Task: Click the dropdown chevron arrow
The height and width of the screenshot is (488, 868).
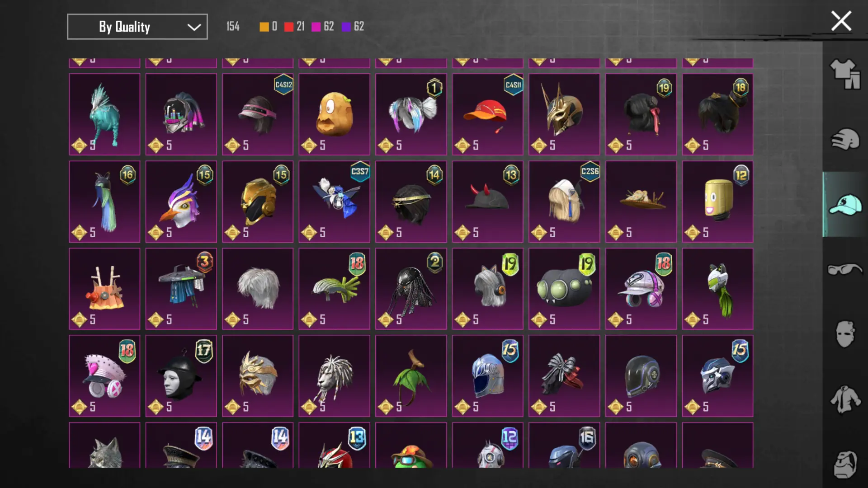Action: click(194, 27)
